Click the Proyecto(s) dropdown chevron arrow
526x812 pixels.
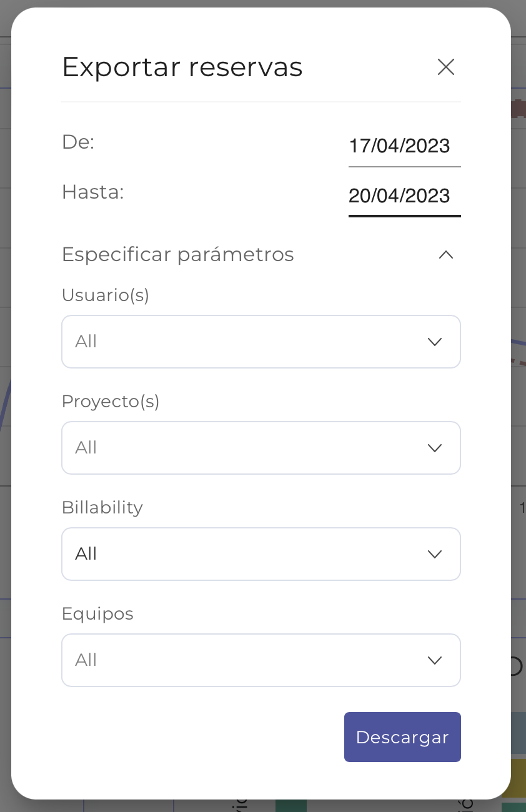[x=435, y=448]
